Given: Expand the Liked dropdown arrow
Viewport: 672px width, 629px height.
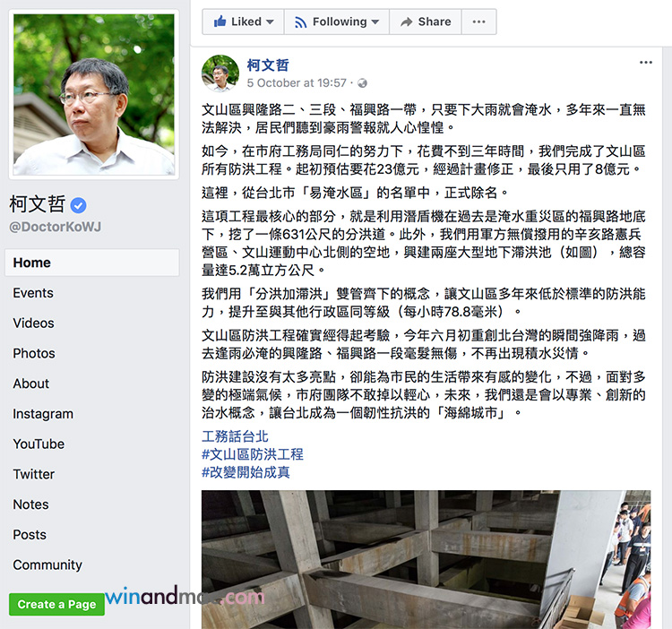Looking at the screenshot, I should (270, 22).
